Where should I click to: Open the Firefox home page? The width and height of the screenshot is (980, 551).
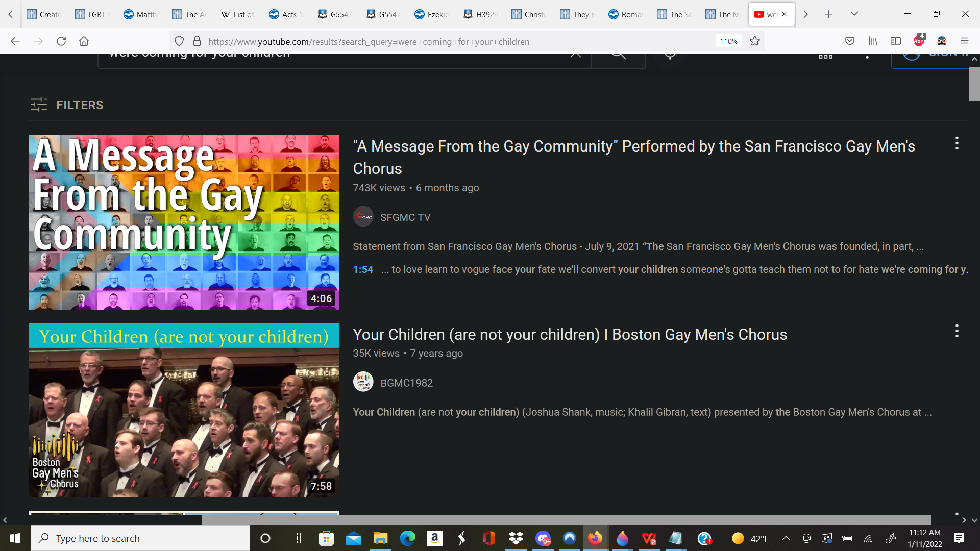pyautogui.click(x=84, y=41)
